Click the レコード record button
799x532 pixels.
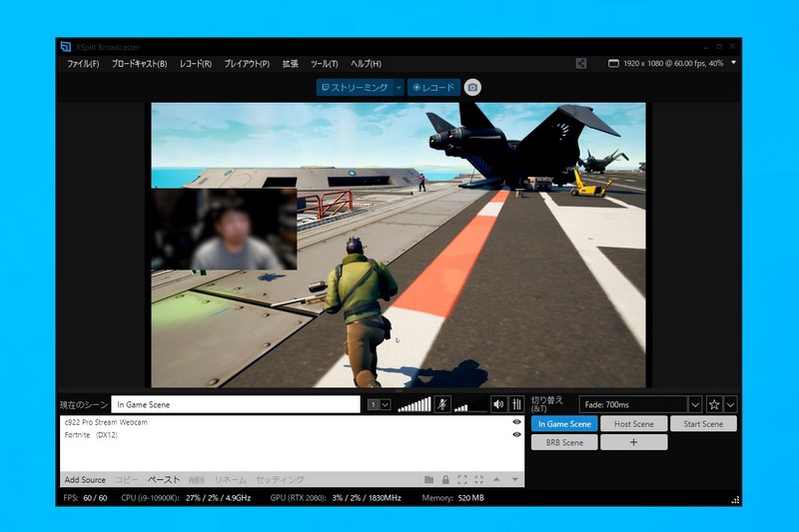tap(433, 88)
